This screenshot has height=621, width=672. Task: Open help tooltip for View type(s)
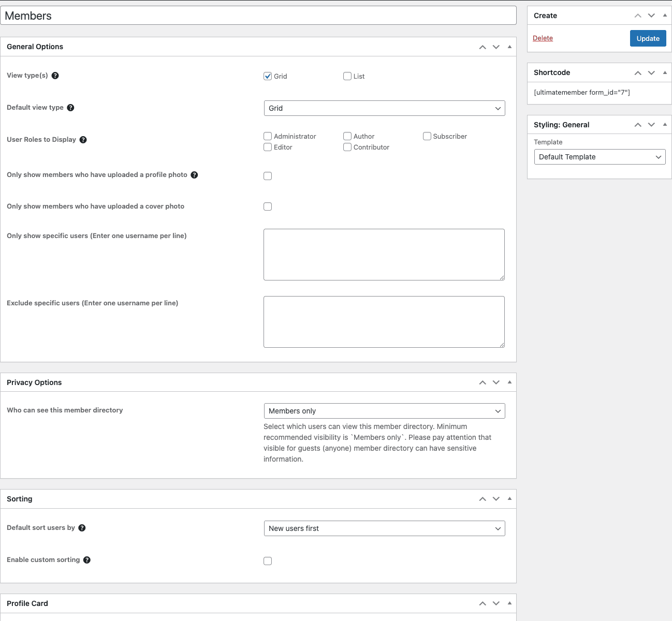(x=55, y=76)
